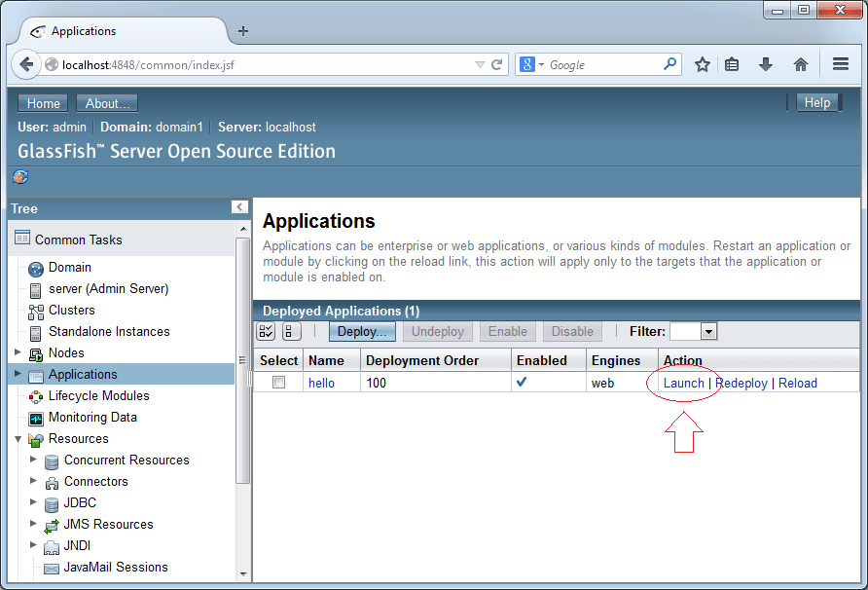Click the Firefox home icon

pos(800,63)
